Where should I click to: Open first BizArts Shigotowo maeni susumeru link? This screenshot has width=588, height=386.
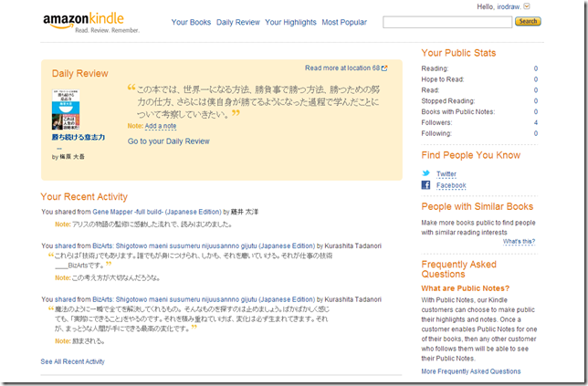[x=204, y=245]
